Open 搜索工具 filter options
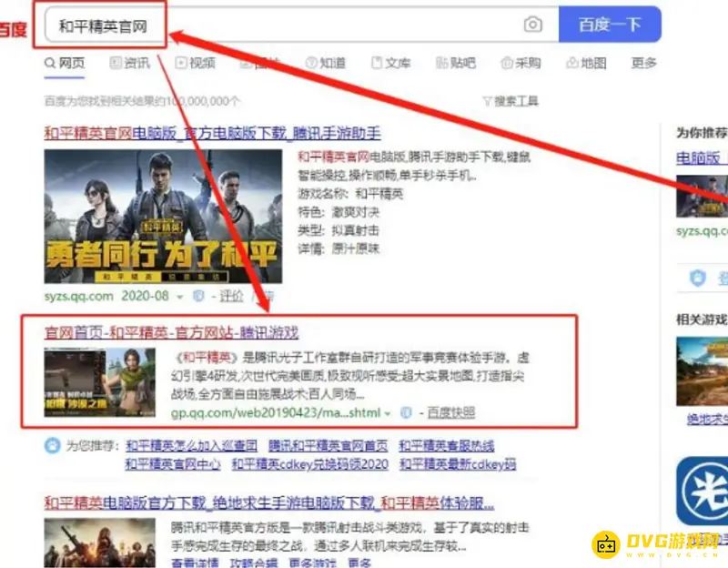This screenshot has width=728, height=568. [x=511, y=101]
